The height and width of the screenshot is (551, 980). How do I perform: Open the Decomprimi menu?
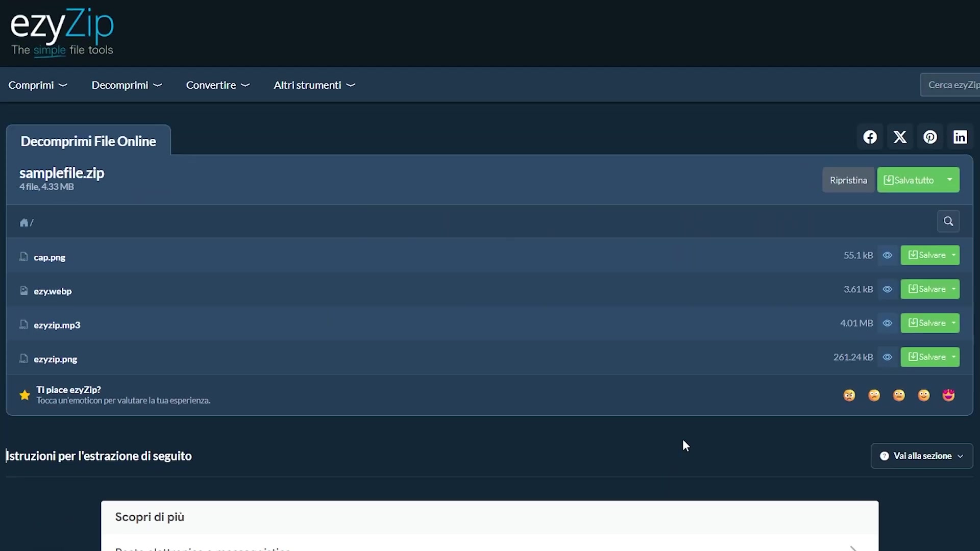(127, 85)
